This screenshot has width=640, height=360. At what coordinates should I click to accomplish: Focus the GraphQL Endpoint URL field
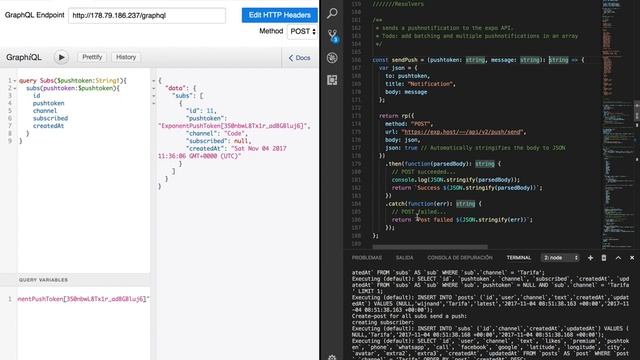point(147,16)
